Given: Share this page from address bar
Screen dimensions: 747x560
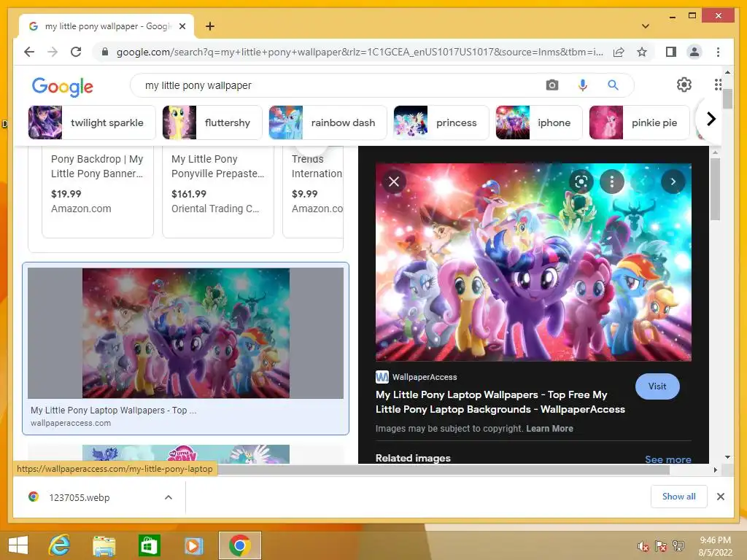Looking at the screenshot, I should 619,52.
